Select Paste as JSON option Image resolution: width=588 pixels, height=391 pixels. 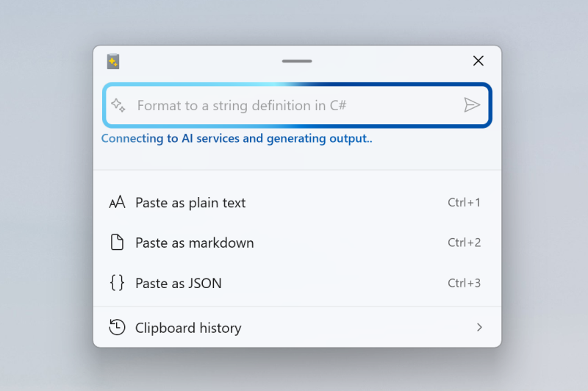(179, 283)
